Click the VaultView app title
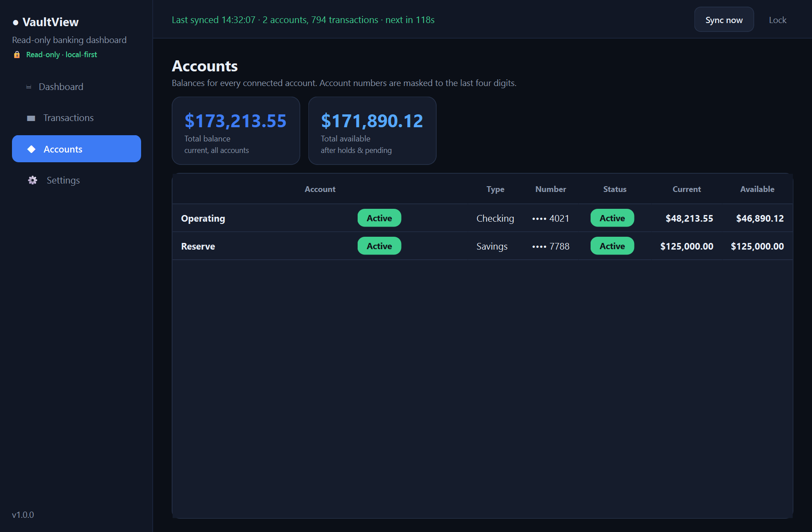Image resolution: width=812 pixels, height=532 pixels. (x=51, y=22)
